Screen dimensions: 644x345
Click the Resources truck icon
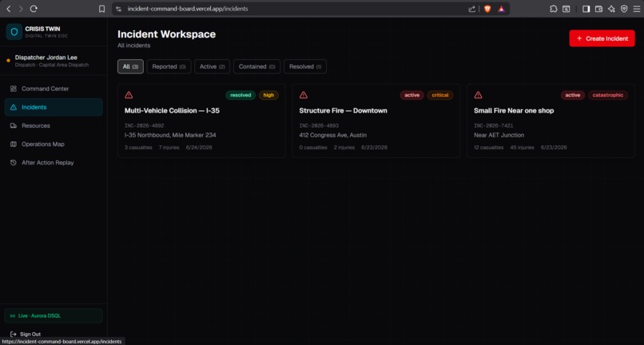tap(13, 125)
